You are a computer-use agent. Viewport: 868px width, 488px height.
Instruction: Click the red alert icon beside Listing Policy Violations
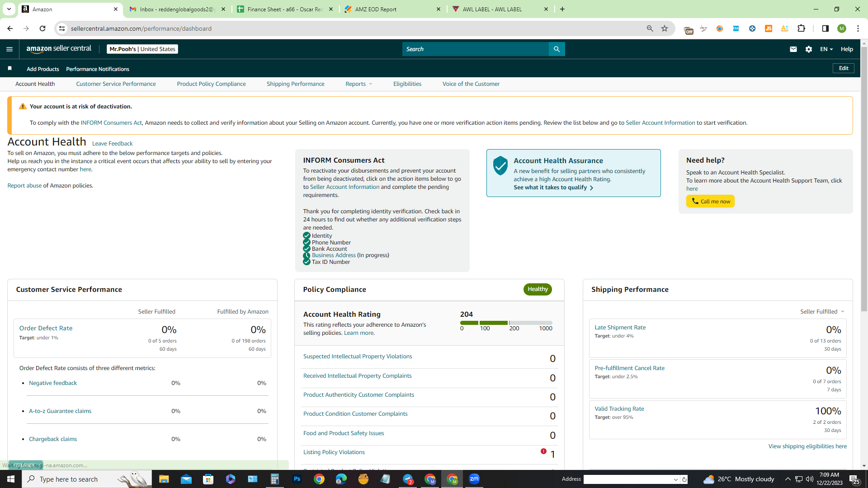point(543,451)
